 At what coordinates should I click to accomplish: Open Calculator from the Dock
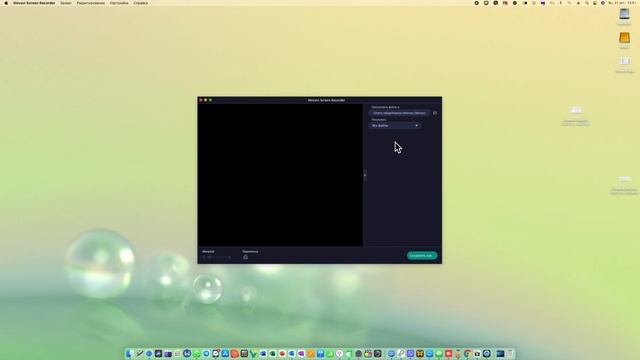coord(244,353)
